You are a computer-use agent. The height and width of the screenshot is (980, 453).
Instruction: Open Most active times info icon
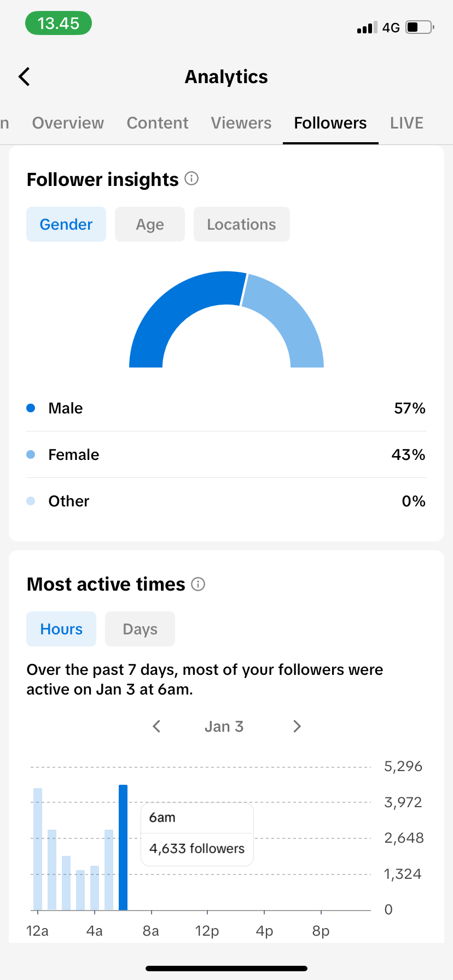click(198, 584)
